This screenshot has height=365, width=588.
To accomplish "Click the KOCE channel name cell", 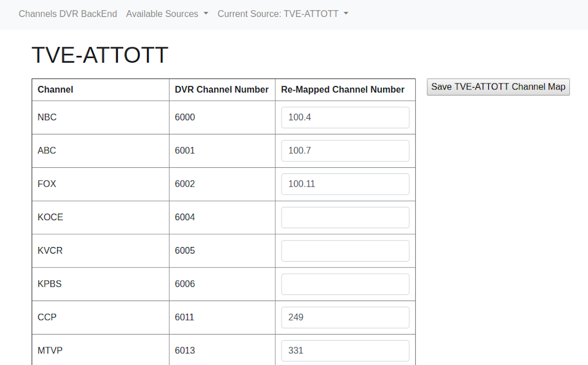I will pos(50,218).
